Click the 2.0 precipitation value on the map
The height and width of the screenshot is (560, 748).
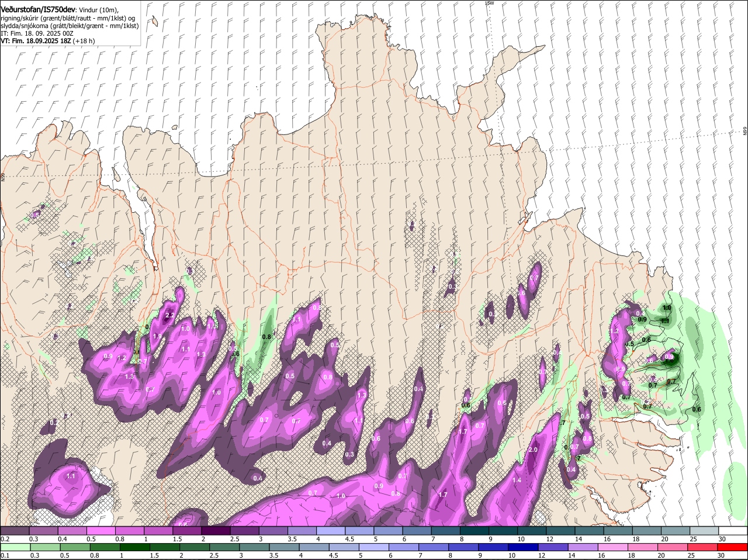click(532, 450)
